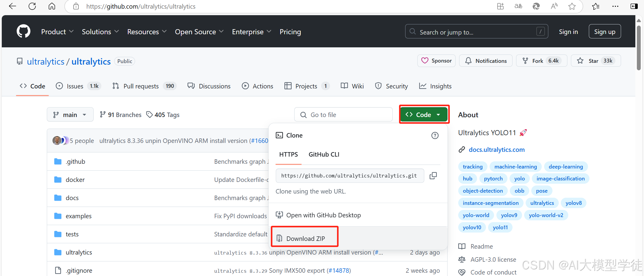View the 405 Tags link
The width and height of the screenshot is (644, 276).
click(x=163, y=115)
